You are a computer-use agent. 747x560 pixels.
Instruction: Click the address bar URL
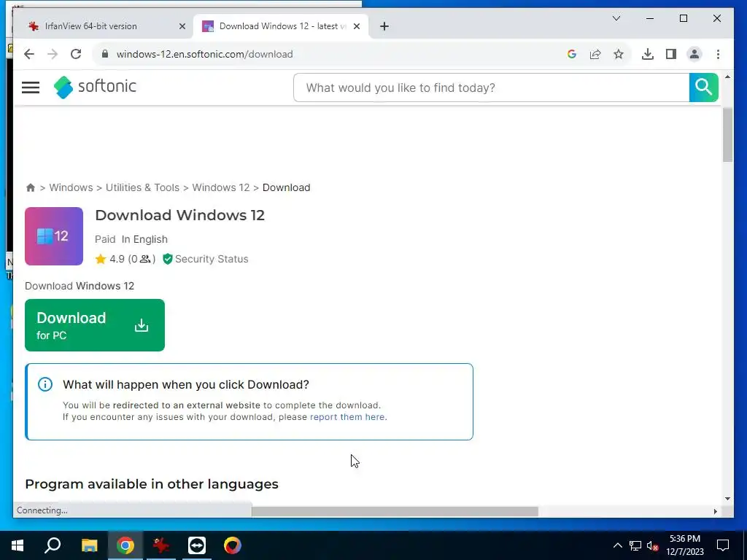click(x=204, y=54)
